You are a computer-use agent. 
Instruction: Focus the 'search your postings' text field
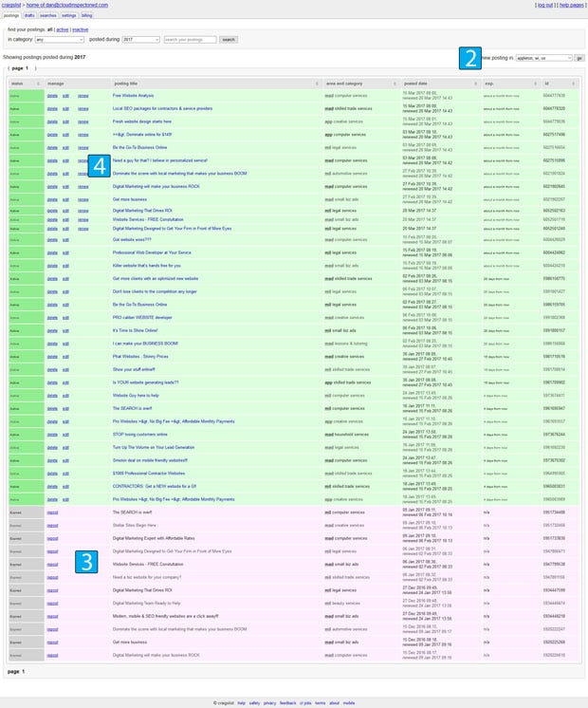(x=190, y=40)
